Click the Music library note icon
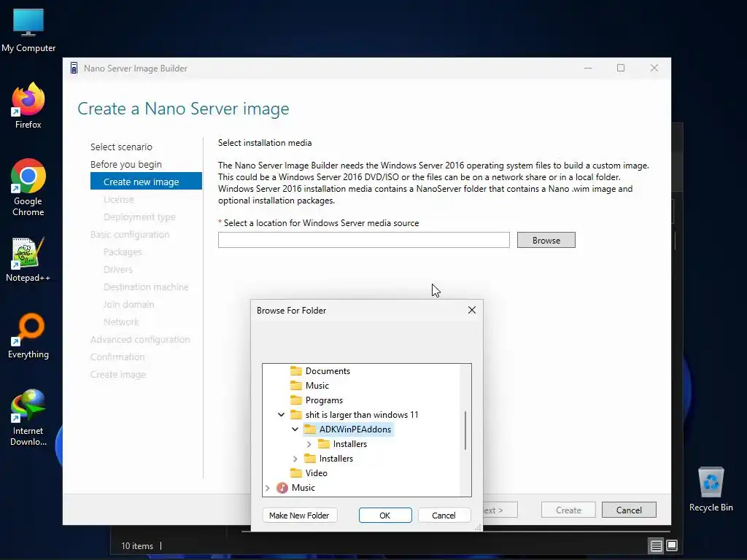 [x=282, y=488]
